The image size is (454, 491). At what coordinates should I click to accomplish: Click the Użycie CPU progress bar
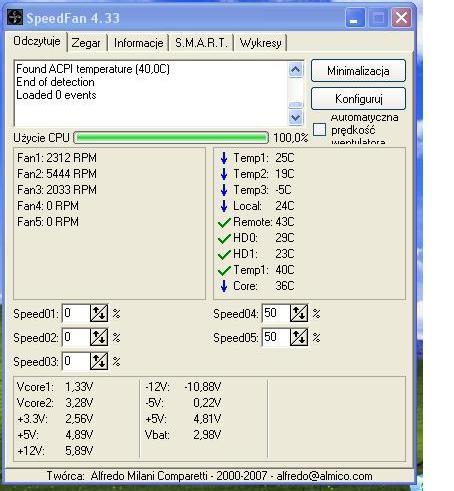(x=171, y=138)
